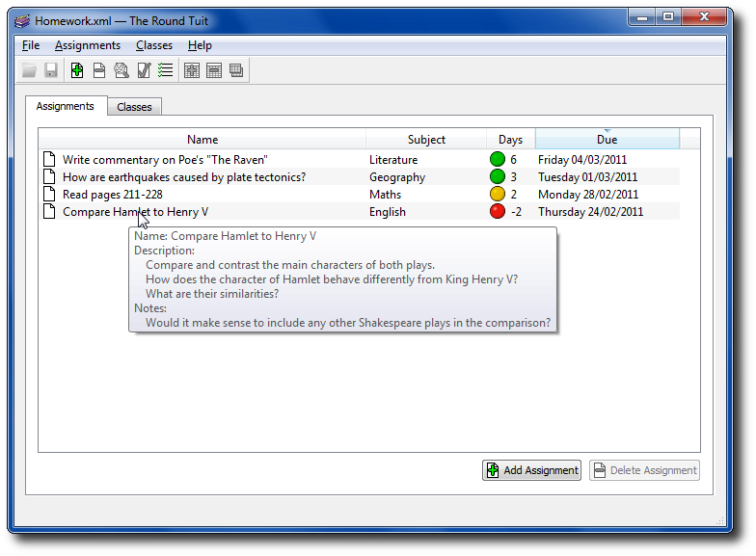Click the stacked tables toolbar icon
Image resolution: width=756 pixels, height=556 pixels.
236,70
